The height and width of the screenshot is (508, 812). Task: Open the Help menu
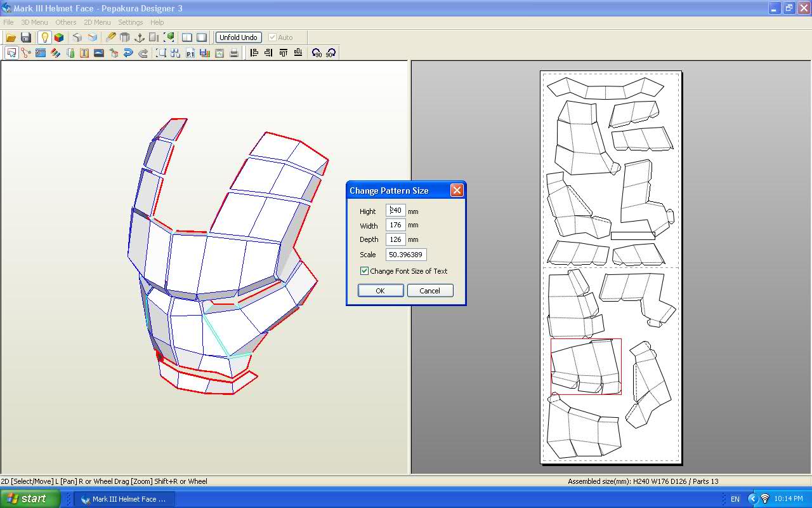coord(157,22)
